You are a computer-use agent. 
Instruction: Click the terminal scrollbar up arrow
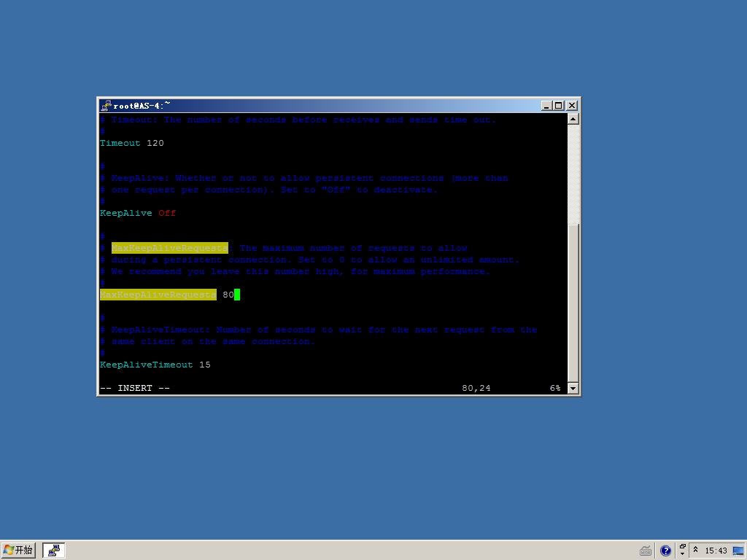(x=573, y=119)
